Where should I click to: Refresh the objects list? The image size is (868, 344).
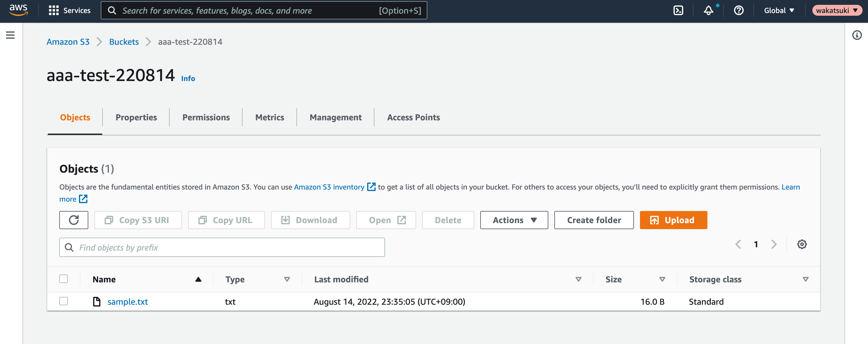point(74,220)
